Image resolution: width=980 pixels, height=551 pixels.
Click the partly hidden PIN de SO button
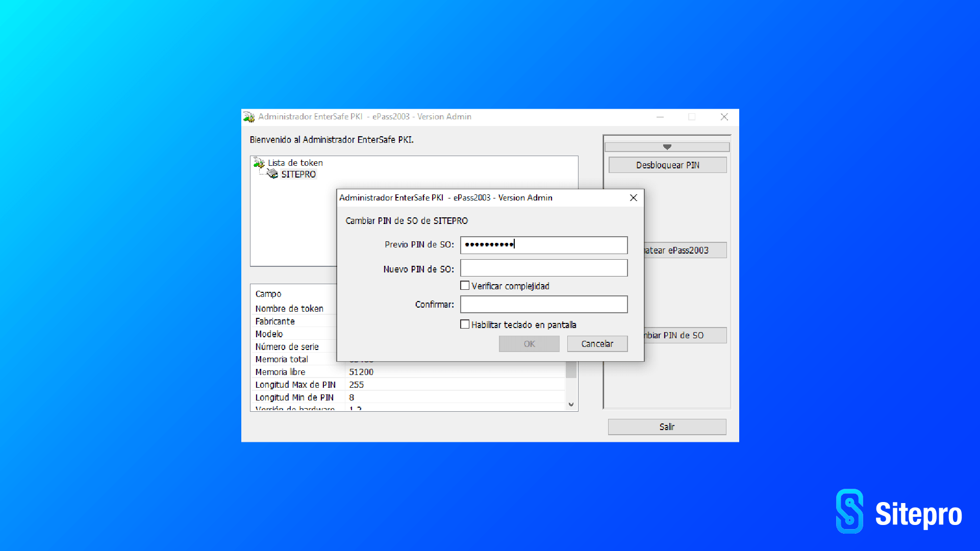click(685, 335)
